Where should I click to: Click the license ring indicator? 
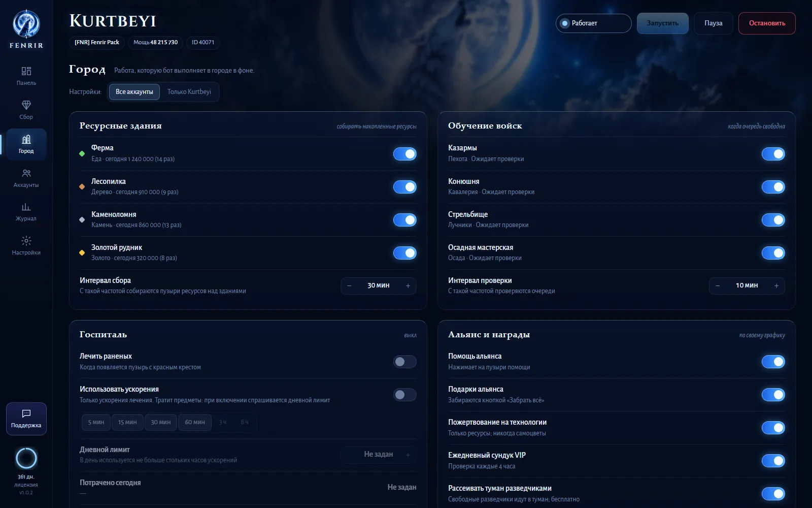coord(26,458)
